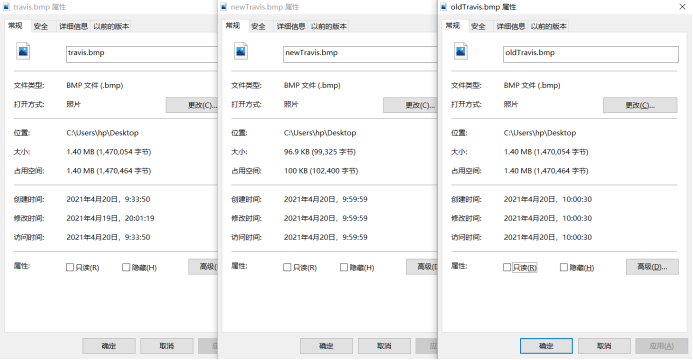Toggle 隐藏(H) checkbox in newTravis.bmp window

pos(344,267)
